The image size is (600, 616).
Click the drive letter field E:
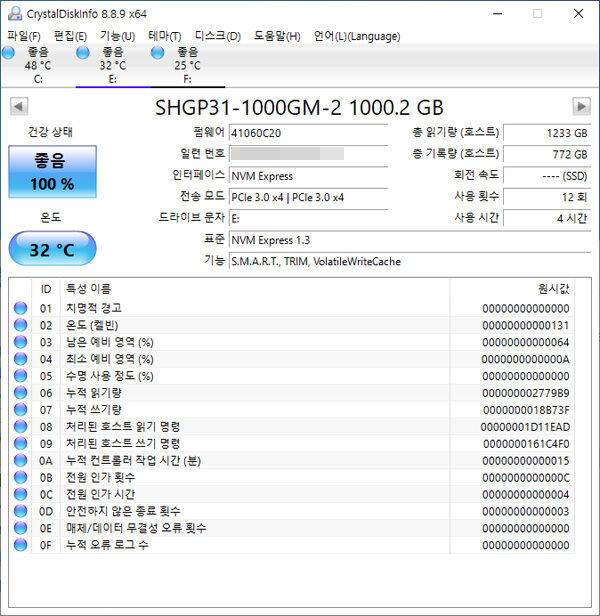click(x=308, y=218)
